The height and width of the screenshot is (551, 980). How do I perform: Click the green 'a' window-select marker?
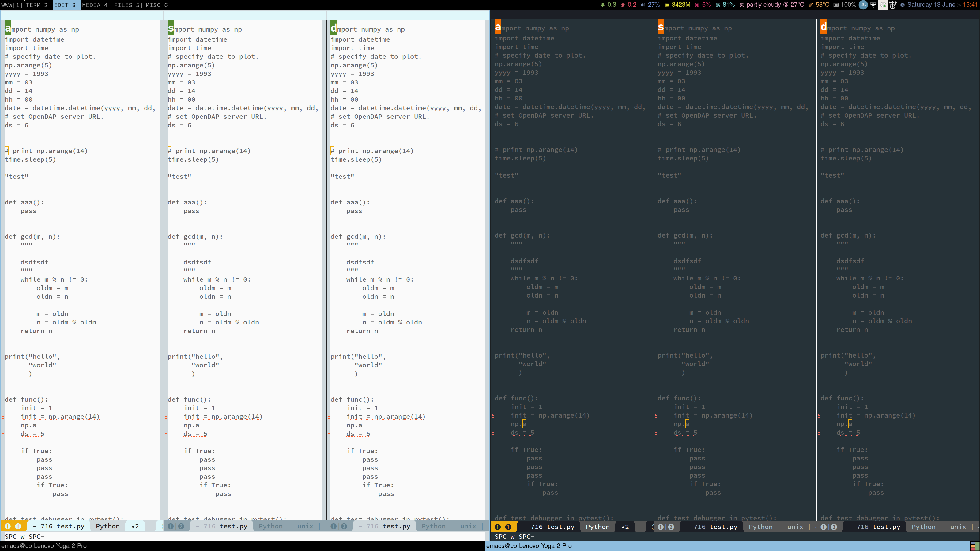click(x=8, y=28)
